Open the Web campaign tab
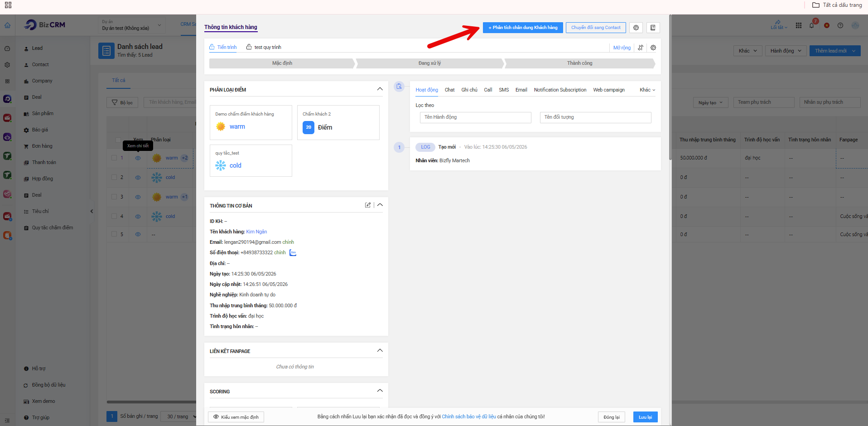 click(x=609, y=90)
